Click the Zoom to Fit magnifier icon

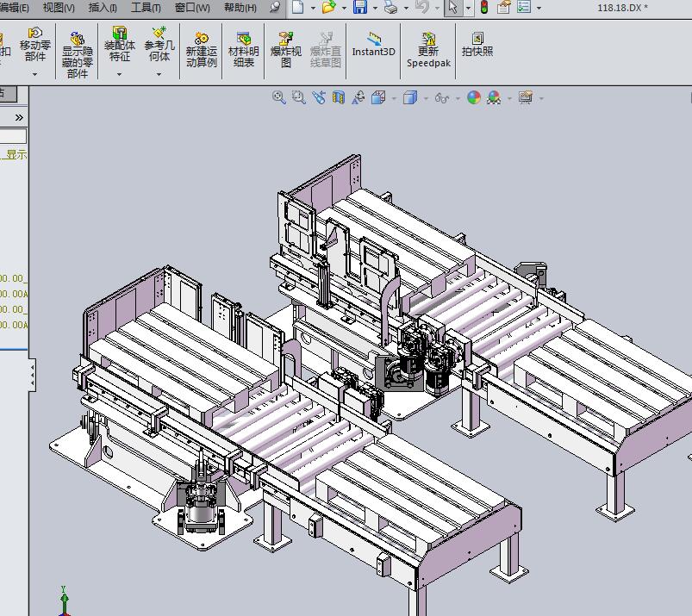[x=278, y=97]
